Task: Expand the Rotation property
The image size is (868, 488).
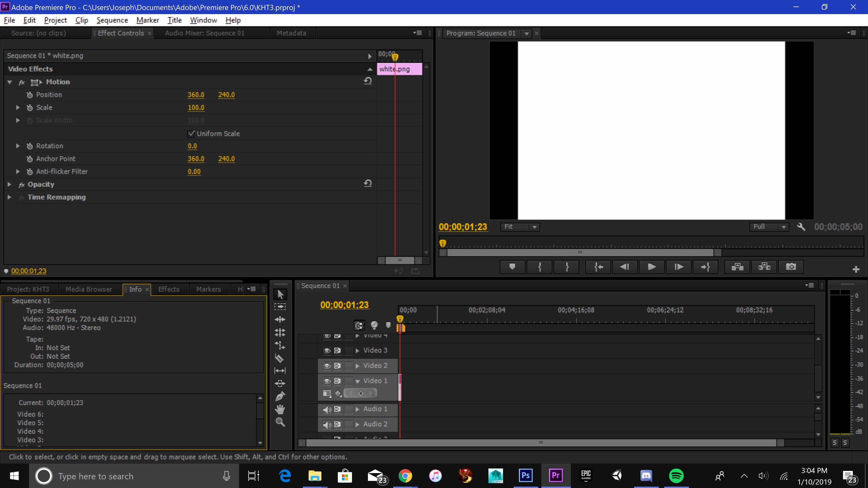Action: [18, 146]
